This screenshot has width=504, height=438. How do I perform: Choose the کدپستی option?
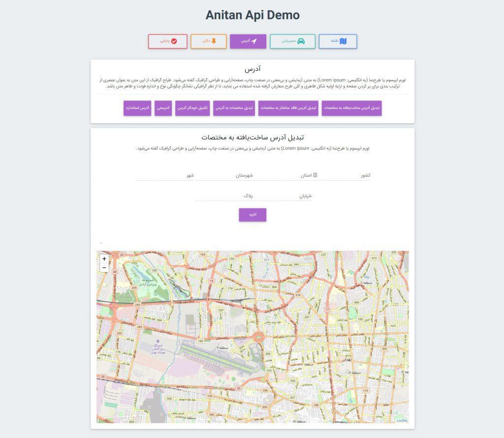click(x=163, y=108)
